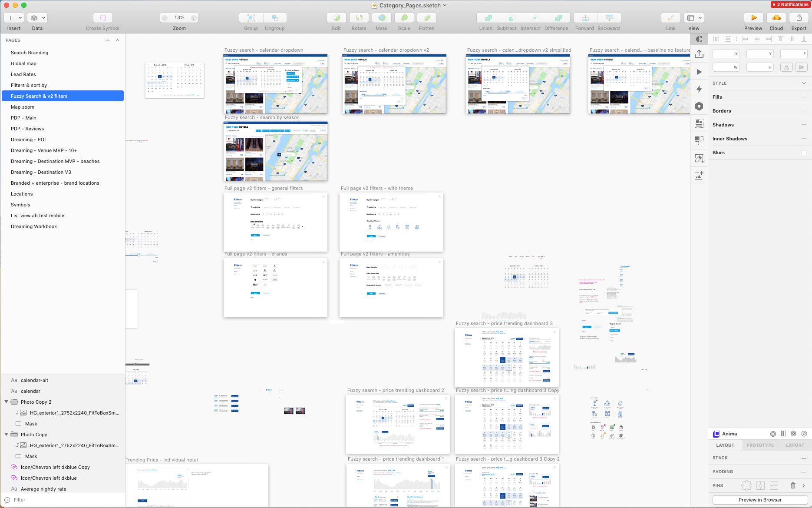Toggle flip horizontal in the inspector
Image resolution: width=812 pixels, height=508 pixels.
click(x=786, y=67)
